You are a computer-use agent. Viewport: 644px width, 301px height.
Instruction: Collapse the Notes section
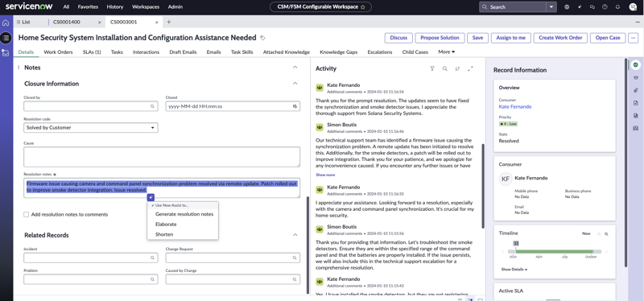point(295,68)
